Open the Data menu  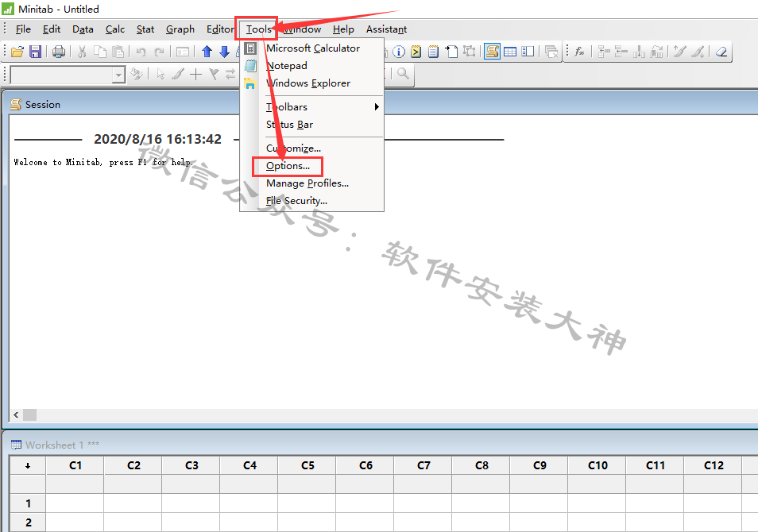tap(83, 29)
